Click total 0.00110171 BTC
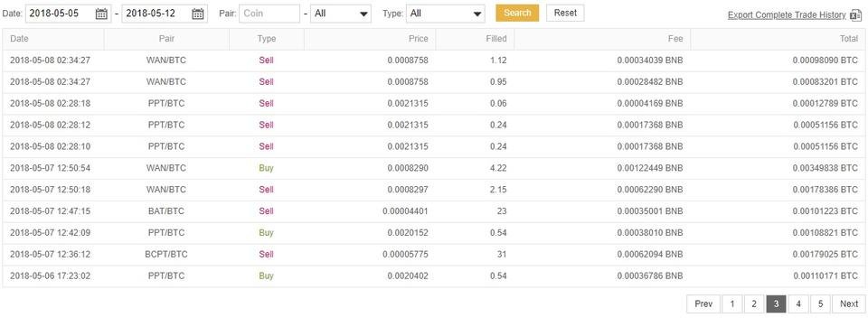The height and width of the screenshot is (327, 868). (x=825, y=276)
